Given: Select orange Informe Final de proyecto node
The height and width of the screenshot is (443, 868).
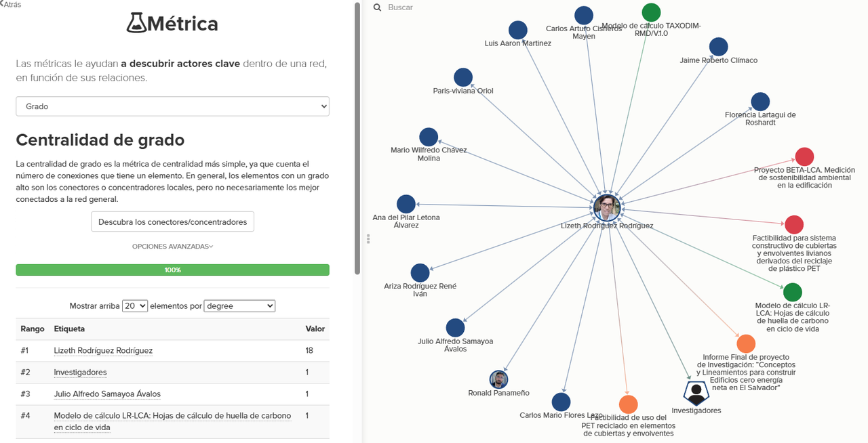Looking at the screenshot, I should (746, 343).
